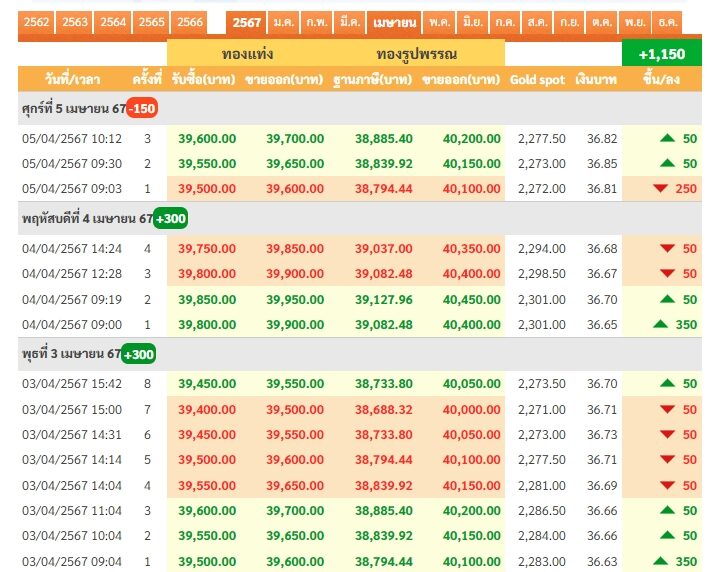Click the red 250 change value

click(686, 188)
